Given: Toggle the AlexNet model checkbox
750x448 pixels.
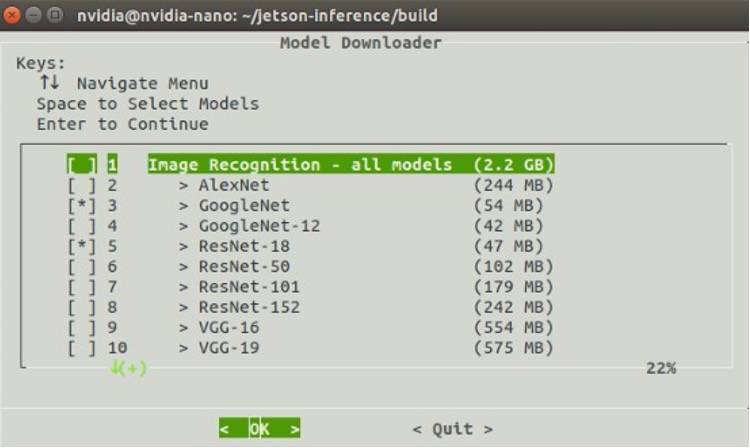Looking at the screenshot, I should [x=82, y=185].
